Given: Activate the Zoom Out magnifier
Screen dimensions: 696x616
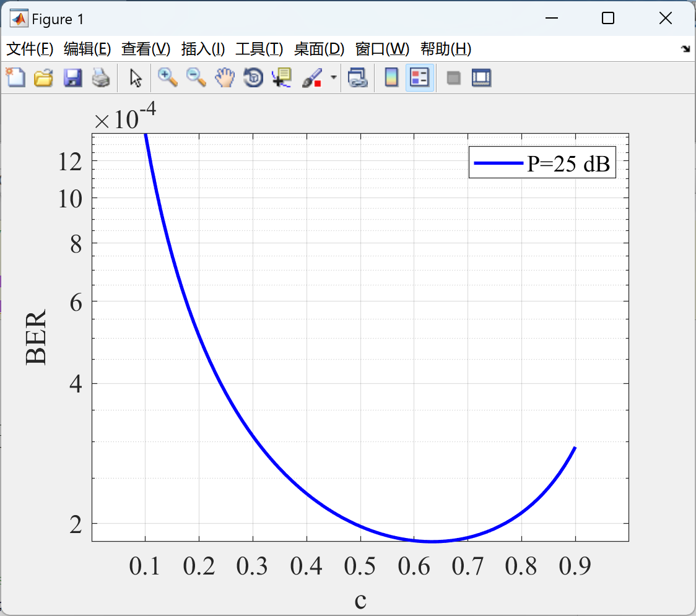Looking at the screenshot, I should point(196,78).
